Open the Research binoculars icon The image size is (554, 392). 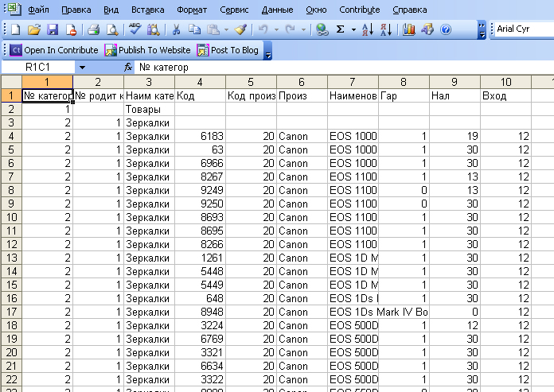point(154,29)
